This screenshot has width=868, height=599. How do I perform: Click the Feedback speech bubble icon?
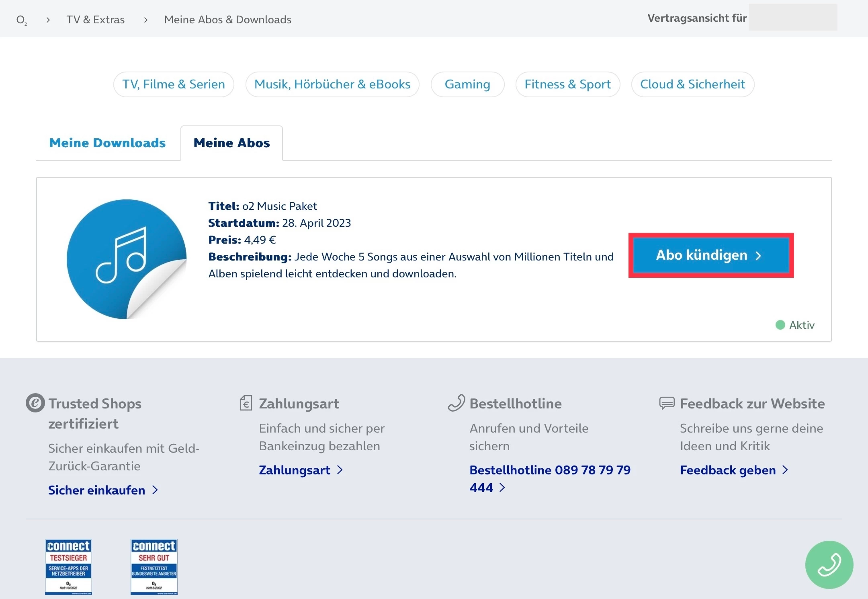tap(667, 403)
